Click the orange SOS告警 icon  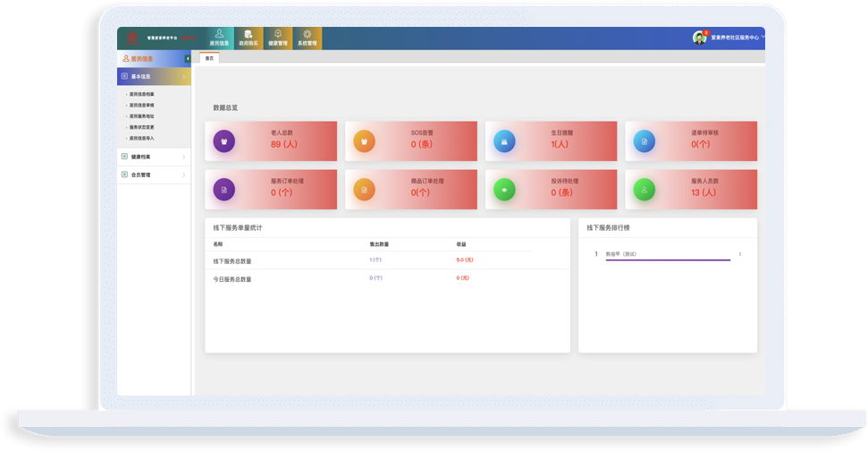[x=365, y=141]
